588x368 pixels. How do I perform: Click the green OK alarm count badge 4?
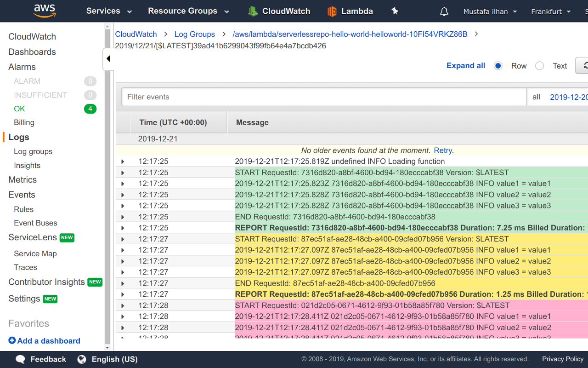click(x=90, y=109)
